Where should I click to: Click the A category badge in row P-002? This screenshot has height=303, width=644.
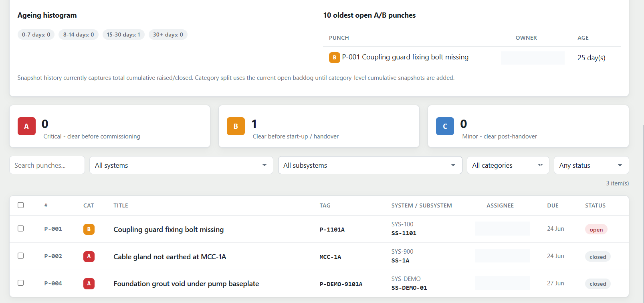[89, 256]
